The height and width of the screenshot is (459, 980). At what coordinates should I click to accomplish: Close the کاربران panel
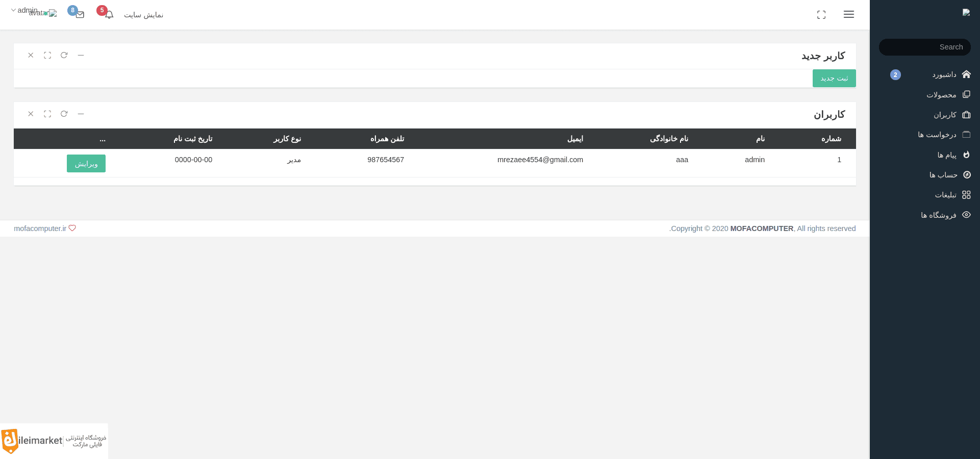[x=31, y=114]
